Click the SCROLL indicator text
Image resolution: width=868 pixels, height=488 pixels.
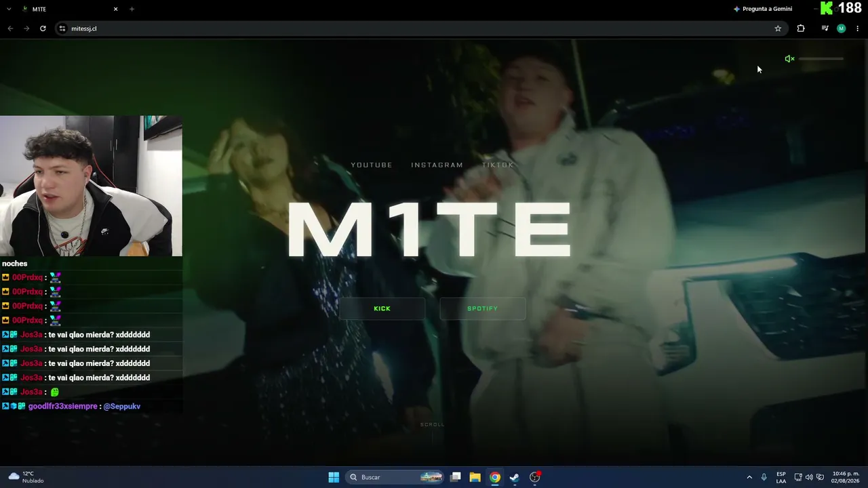[433, 424]
